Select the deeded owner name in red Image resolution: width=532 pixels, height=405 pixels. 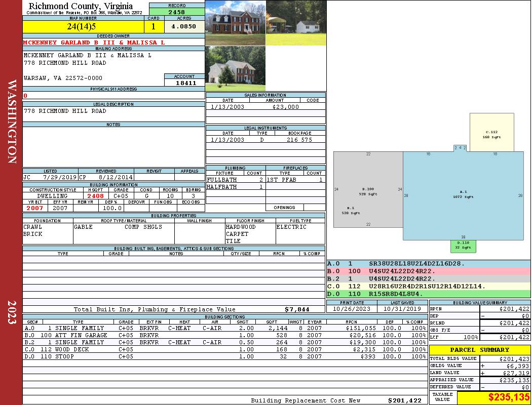94,43
